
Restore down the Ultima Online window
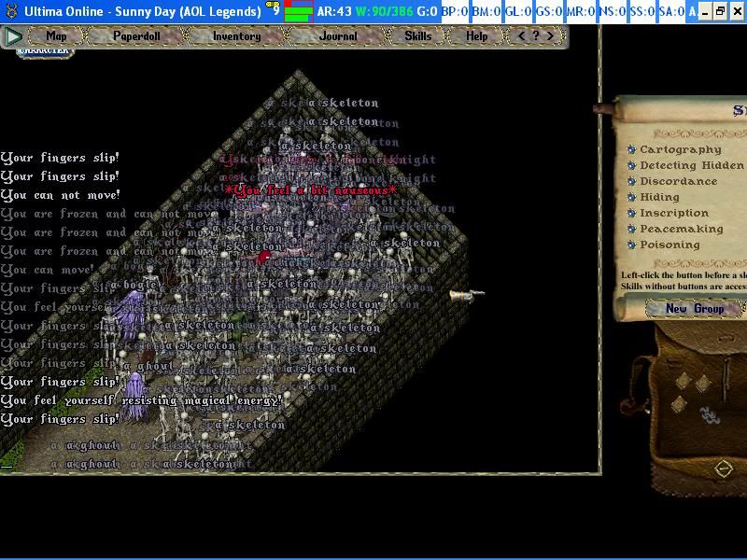pyautogui.click(x=720, y=11)
